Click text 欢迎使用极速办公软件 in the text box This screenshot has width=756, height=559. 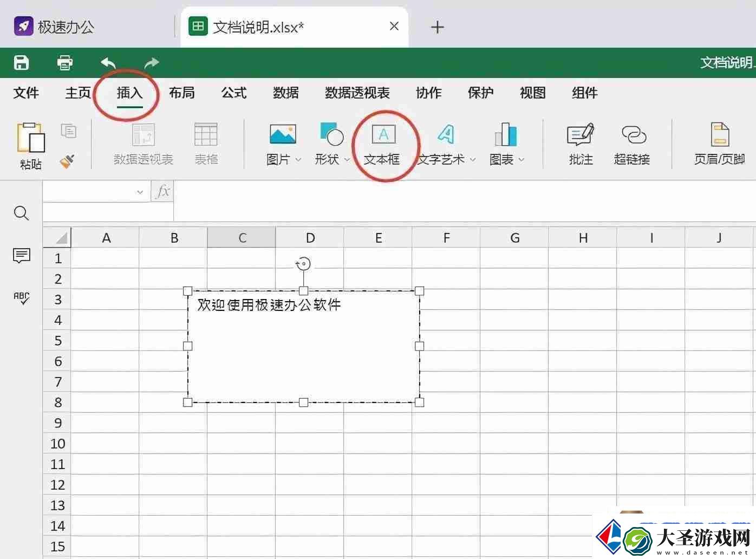point(269,305)
